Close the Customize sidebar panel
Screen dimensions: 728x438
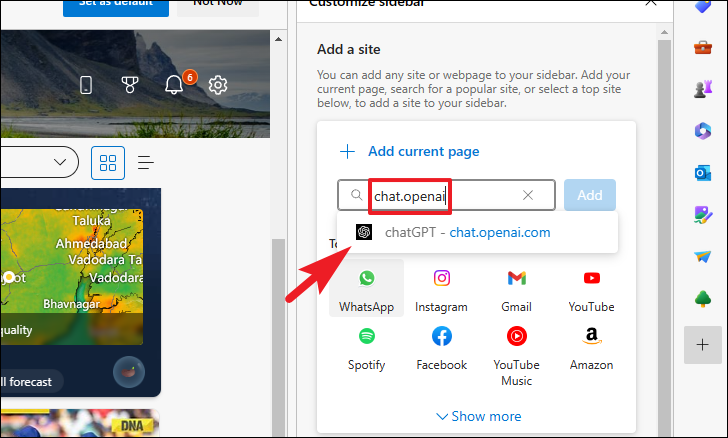tap(651, 3)
